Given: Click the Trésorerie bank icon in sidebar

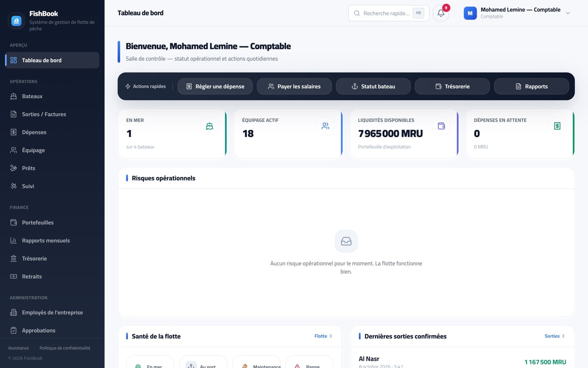Looking at the screenshot, I should [x=14, y=259].
